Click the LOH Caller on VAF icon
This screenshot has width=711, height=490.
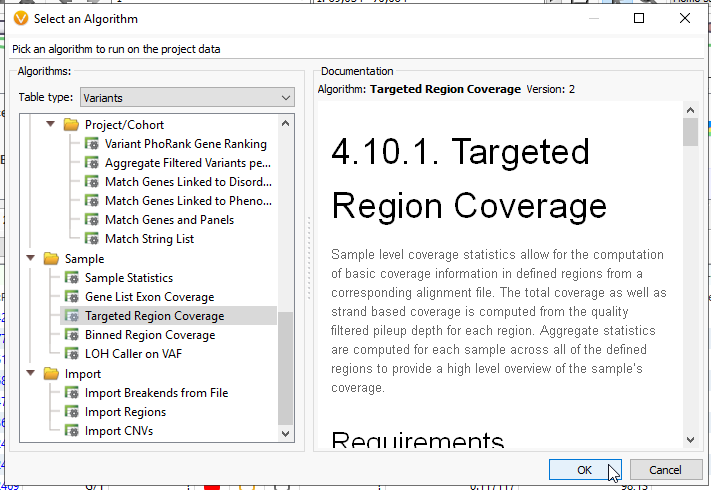click(x=72, y=354)
